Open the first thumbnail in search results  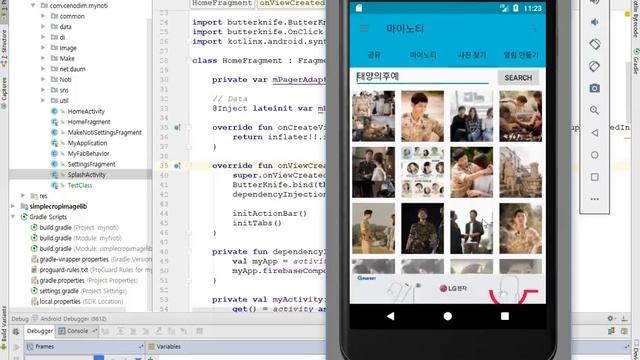pyautogui.click(x=373, y=116)
